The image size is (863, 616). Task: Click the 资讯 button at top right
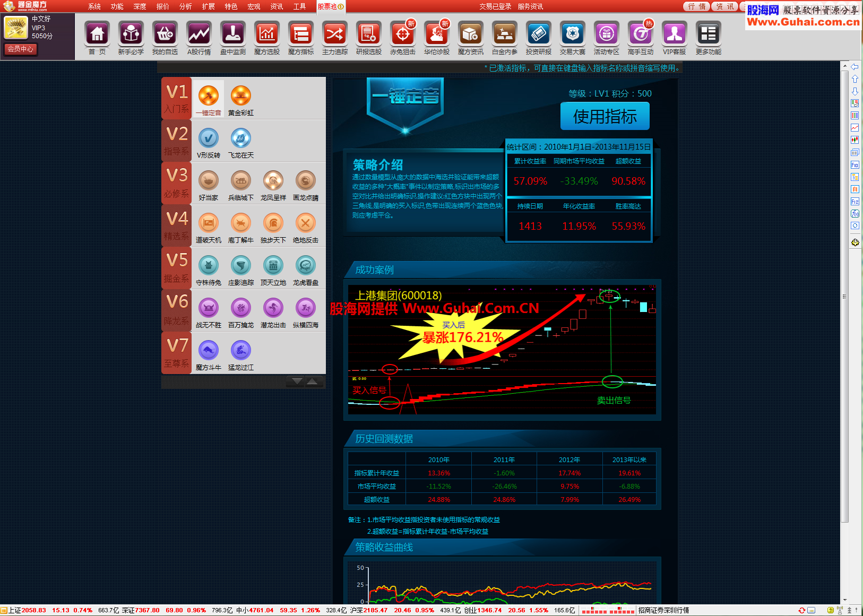pyautogui.click(x=725, y=6)
